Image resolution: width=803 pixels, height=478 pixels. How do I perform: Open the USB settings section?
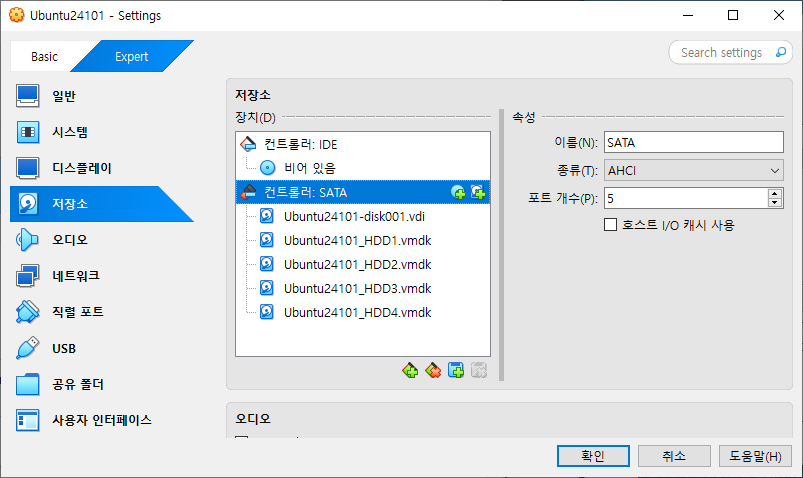tap(101, 348)
